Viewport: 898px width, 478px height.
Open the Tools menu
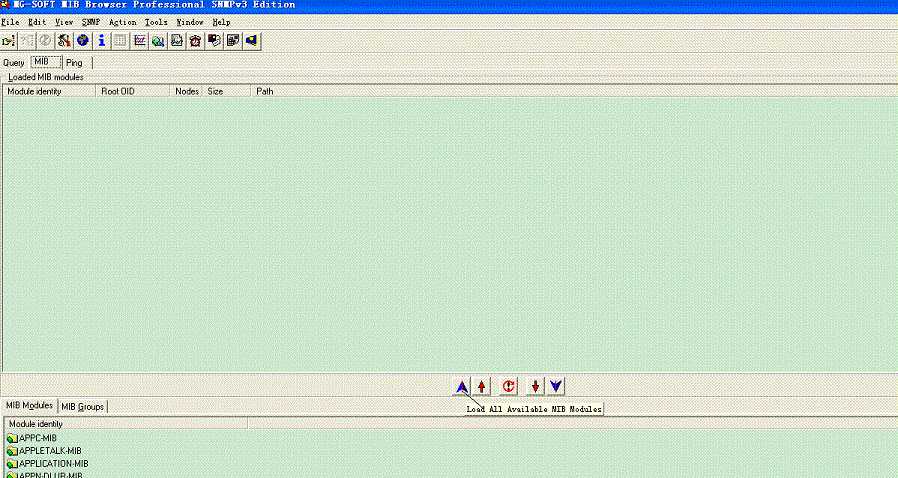click(156, 22)
